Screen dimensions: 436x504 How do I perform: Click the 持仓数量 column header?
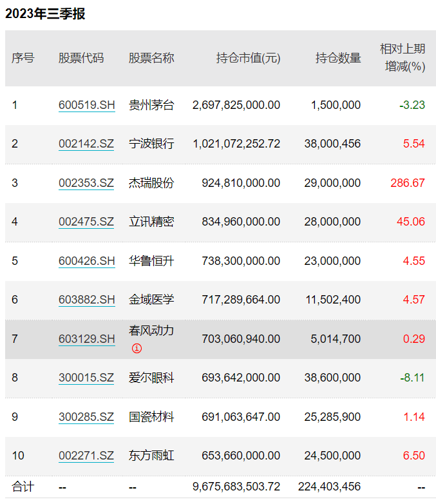coord(338,58)
